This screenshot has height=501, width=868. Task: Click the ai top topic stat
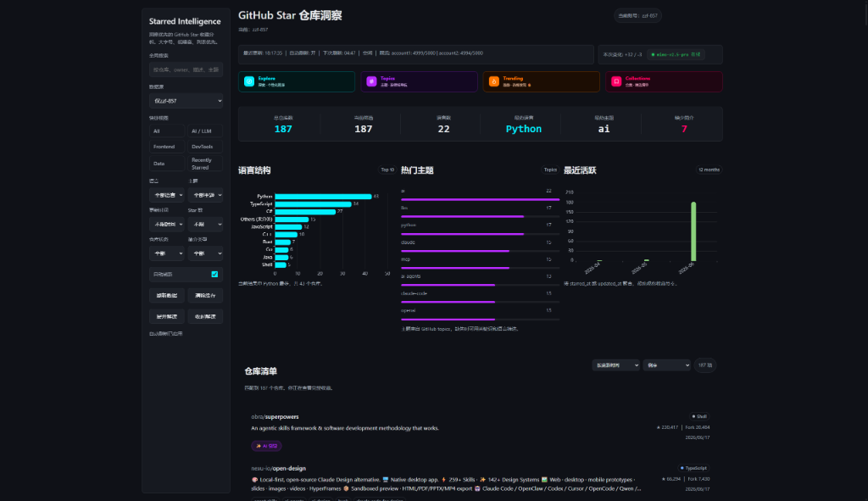tap(604, 129)
